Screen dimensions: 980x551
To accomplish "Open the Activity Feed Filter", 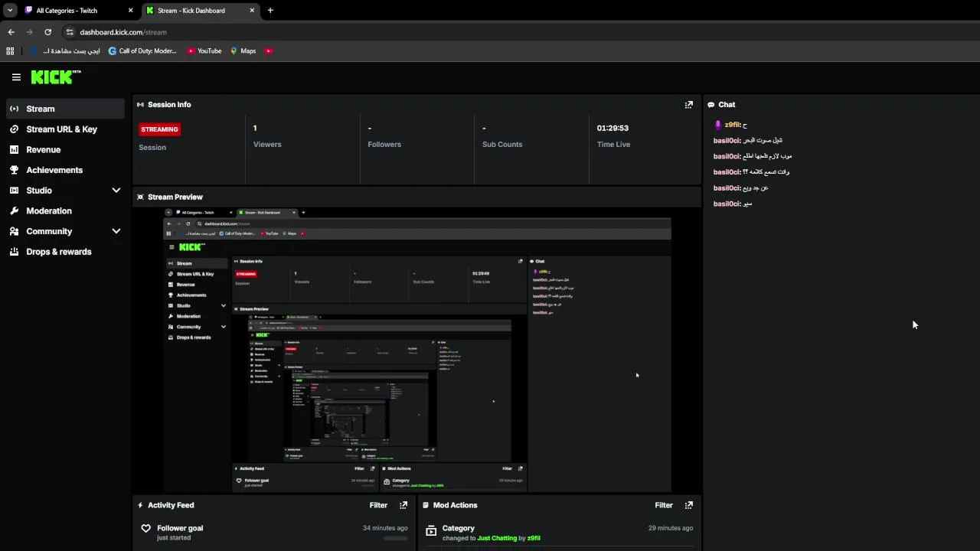I will (x=378, y=505).
